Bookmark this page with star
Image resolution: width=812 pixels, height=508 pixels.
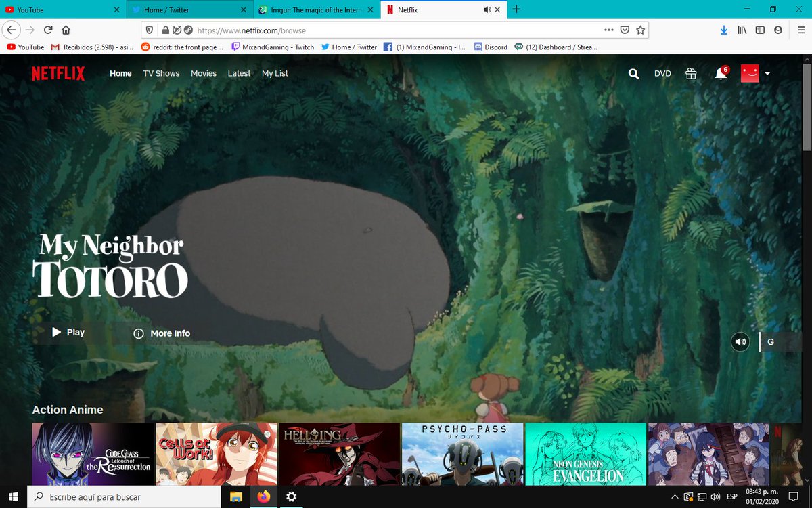pos(640,30)
